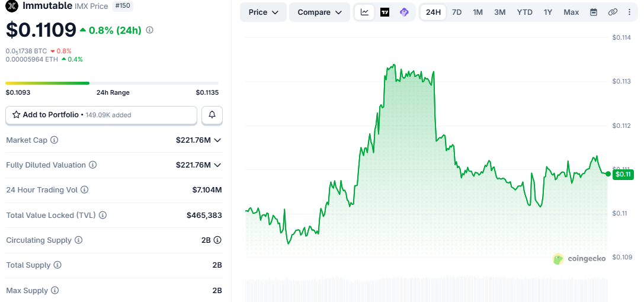This screenshot has height=302, width=644.
Task: Show Fully Diluted Valuation info icon
Action: pos(93,165)
